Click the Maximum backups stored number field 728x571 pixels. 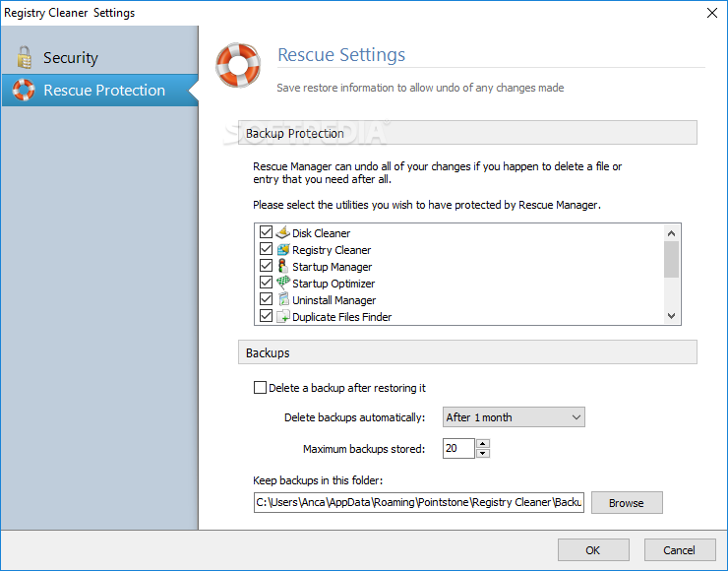coord(458,448)
